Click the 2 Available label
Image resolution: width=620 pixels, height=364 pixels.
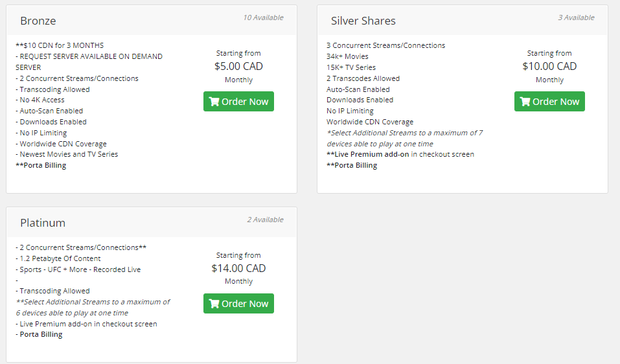(266, 220)
